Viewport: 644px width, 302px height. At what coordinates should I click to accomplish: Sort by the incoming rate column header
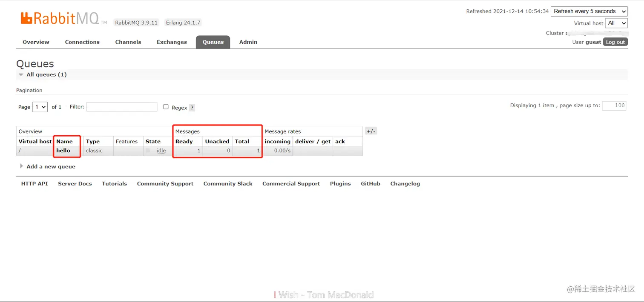277,141
